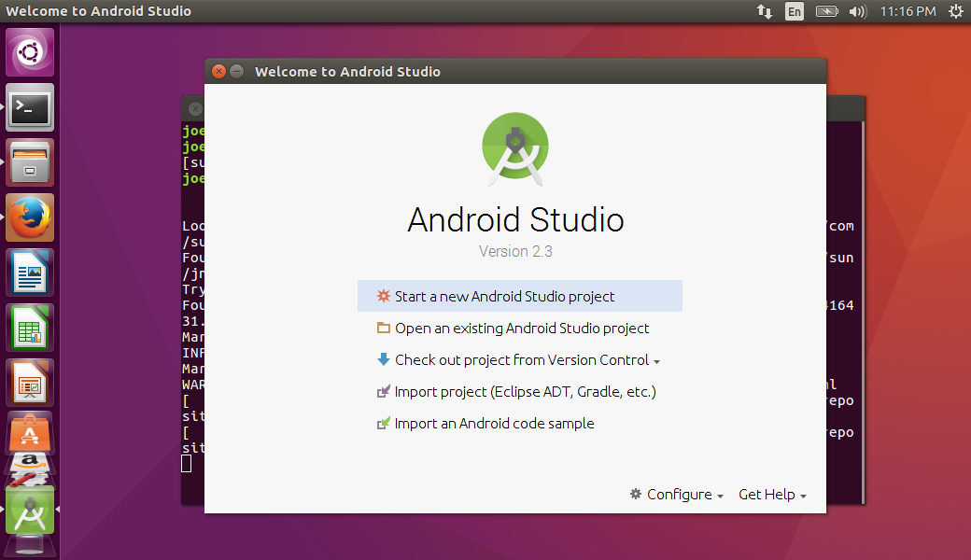The width and height of the screenshot is (971, 560).
Task: Launch Firefox from the launcher
Action: (x=30, y=217)
